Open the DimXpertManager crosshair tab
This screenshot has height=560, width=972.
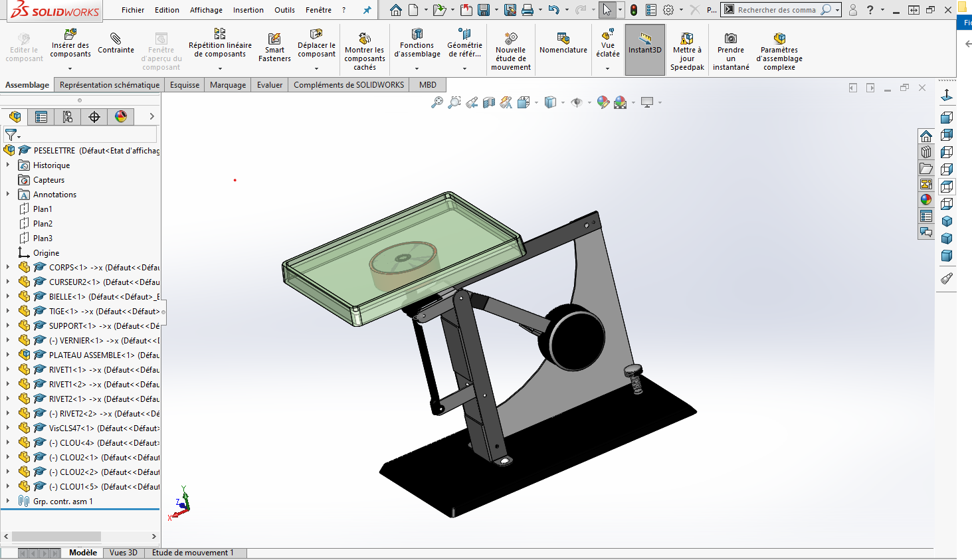[x=94, y=117]
